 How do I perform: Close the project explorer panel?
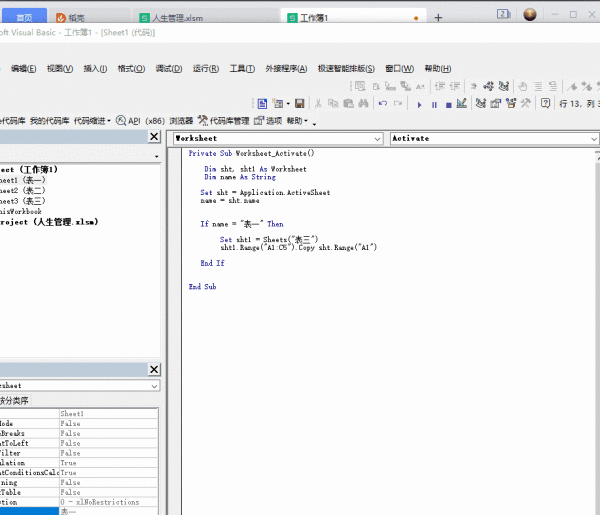point(154,137)
